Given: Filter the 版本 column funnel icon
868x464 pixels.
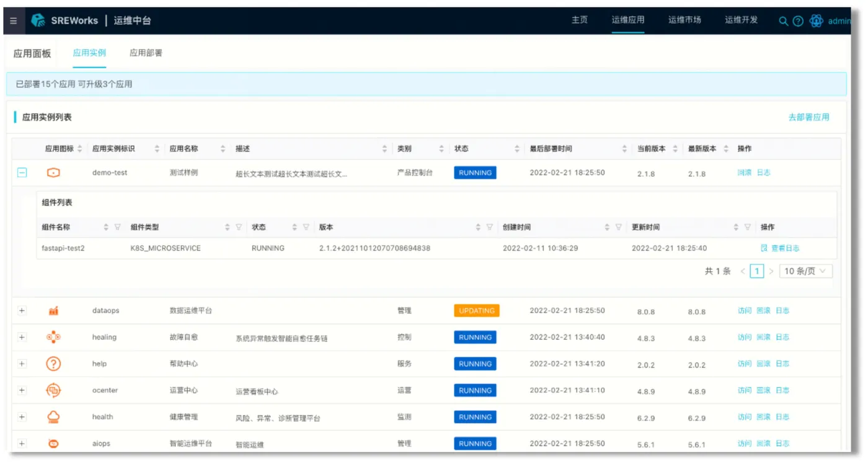Looking at the screenshot, I should point(489,228).
